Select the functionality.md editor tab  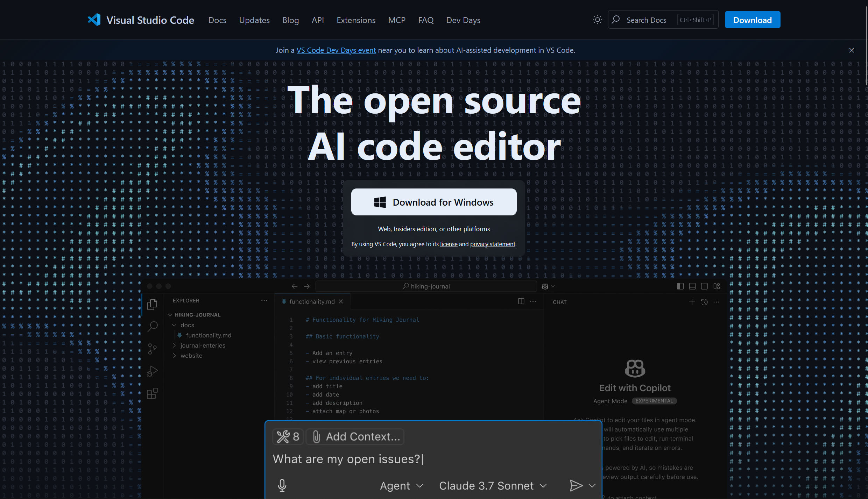312,301
